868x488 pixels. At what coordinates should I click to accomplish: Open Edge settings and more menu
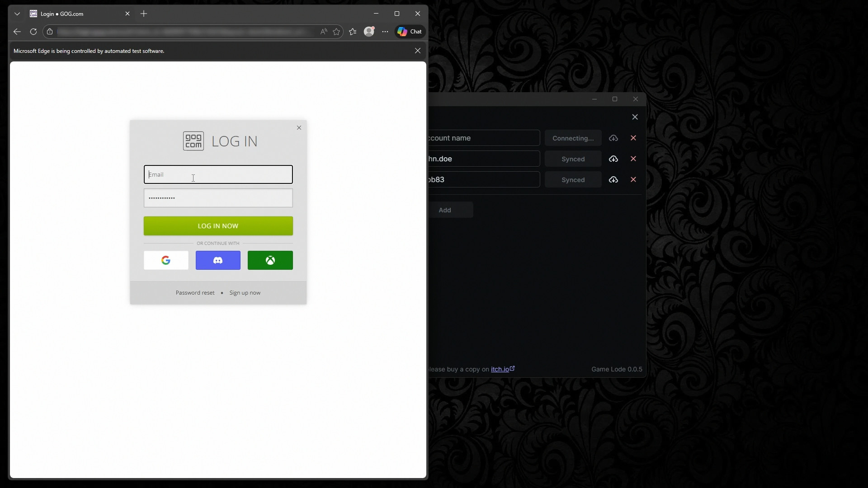click(x=385, y=32)
